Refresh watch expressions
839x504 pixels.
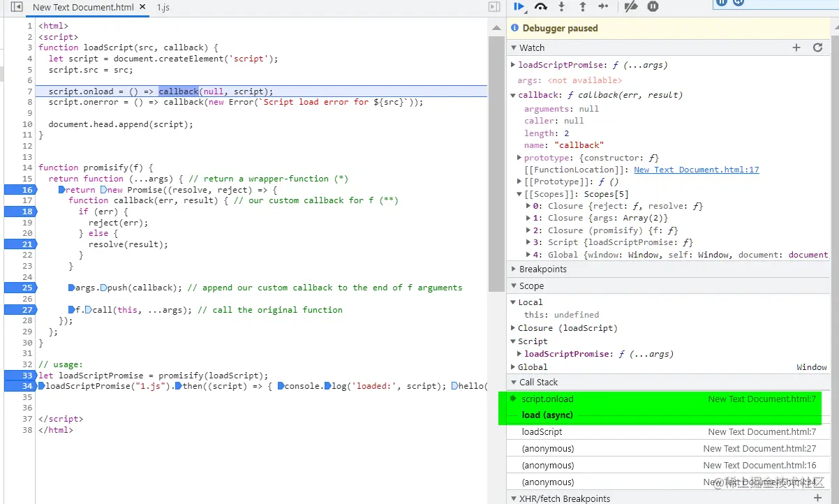tap(818, 47)
